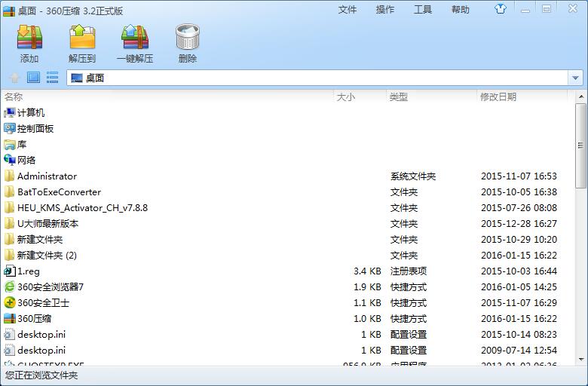The height and width of the screenshot is (386, 588).
Task: Open the 文件 (File) menu
Action: pos(348,10)
